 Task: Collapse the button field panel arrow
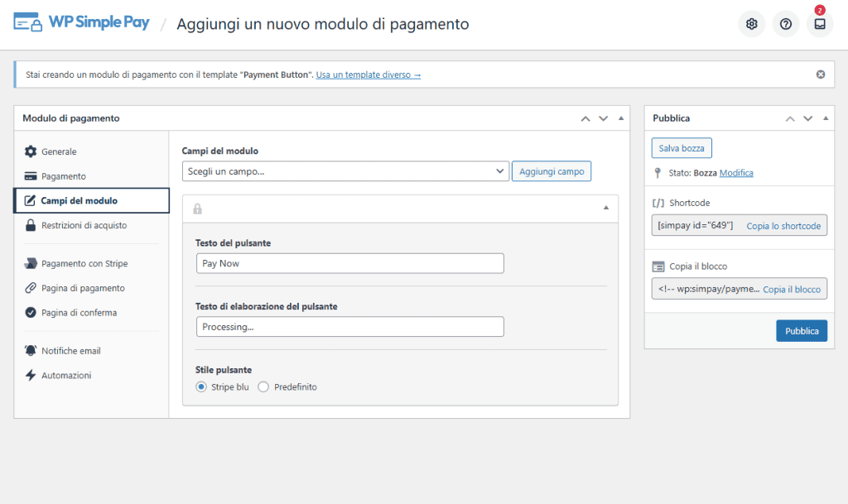click(605, 208)
